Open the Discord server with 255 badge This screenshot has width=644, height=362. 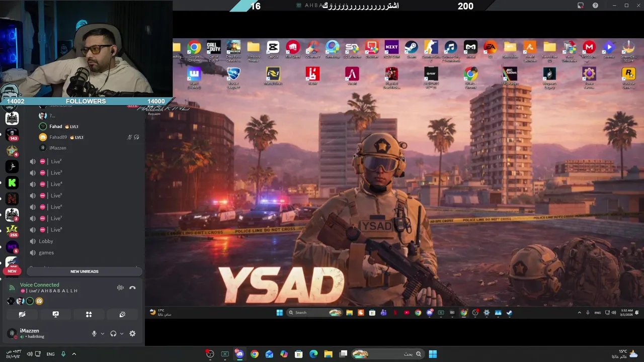(12, 231)
